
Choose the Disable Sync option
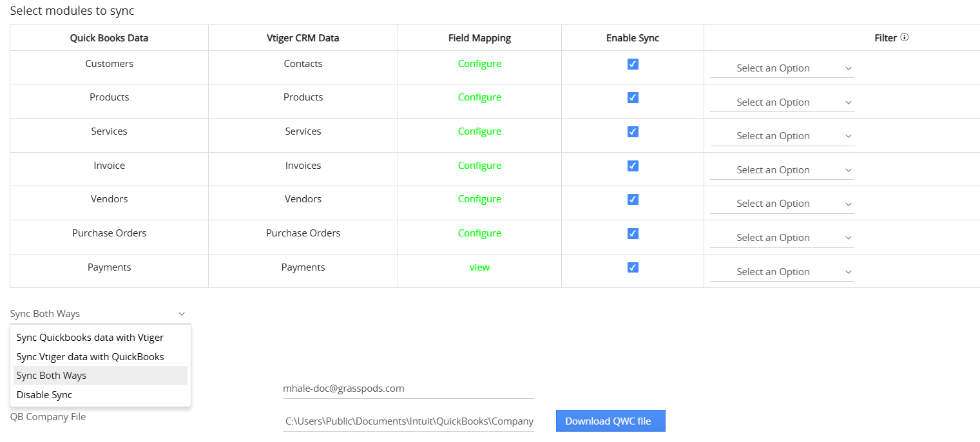[x=101, y=395]
